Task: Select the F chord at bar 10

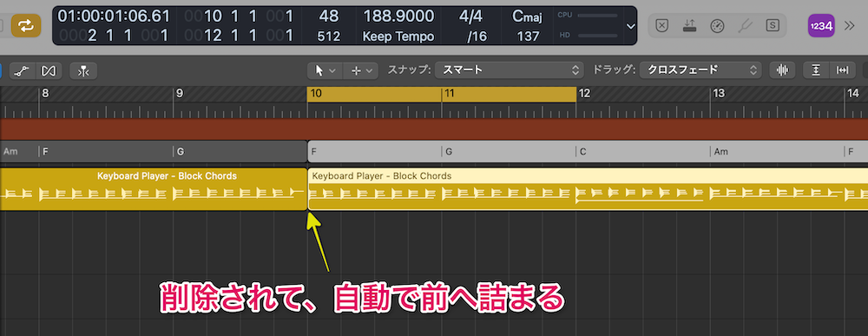Action: click(374, 151)
